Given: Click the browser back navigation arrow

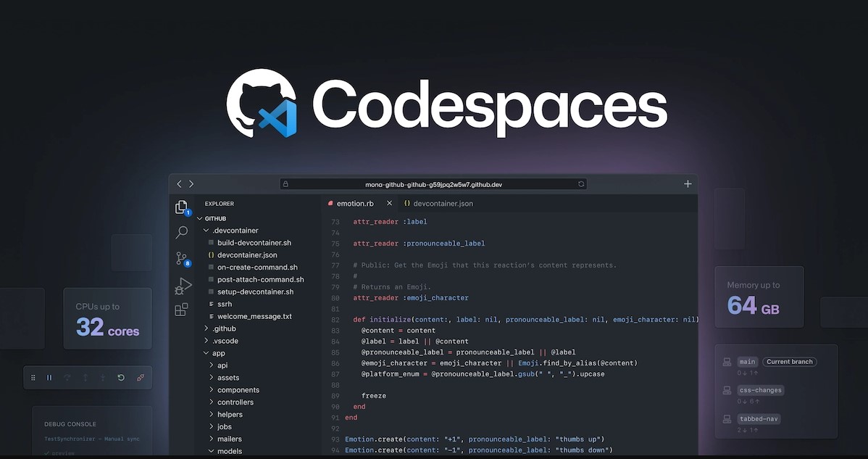Looking at the screenshot, I should [179, 183].
